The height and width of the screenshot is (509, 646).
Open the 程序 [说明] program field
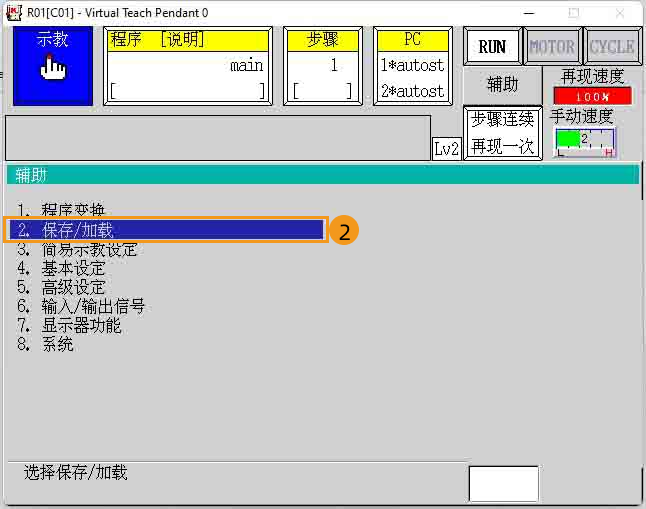click(188, 66)
